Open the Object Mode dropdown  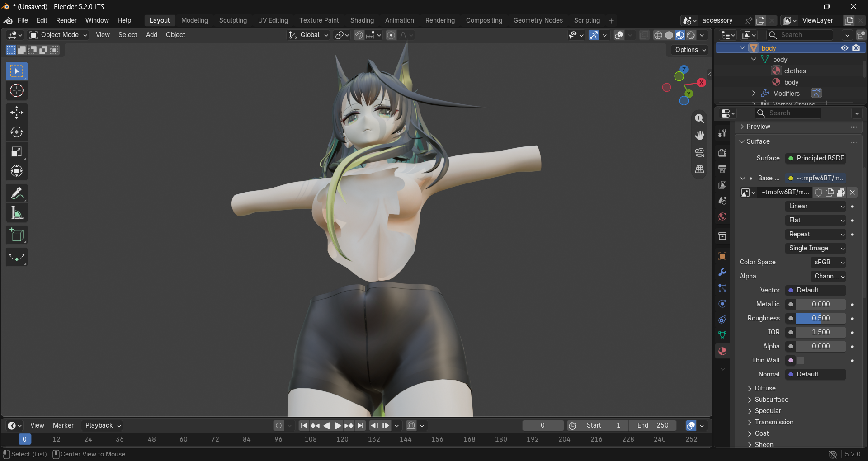[58, 35]
